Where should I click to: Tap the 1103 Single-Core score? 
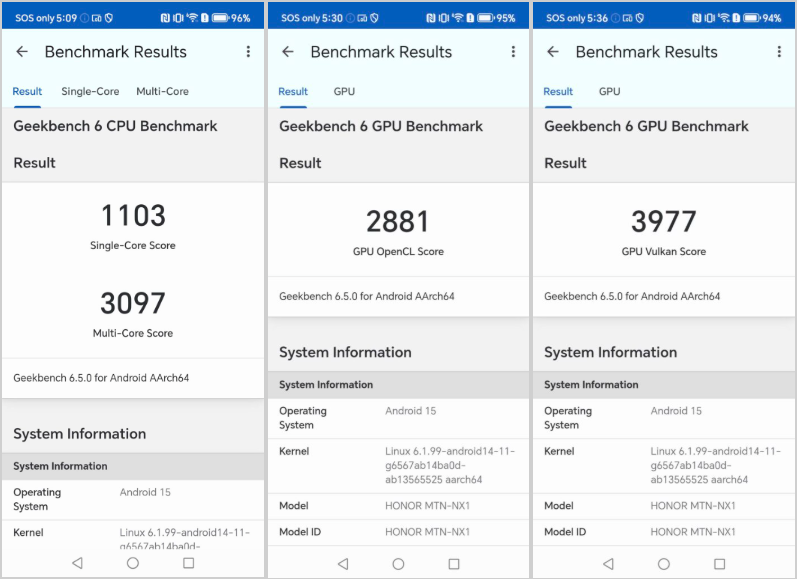133,216
